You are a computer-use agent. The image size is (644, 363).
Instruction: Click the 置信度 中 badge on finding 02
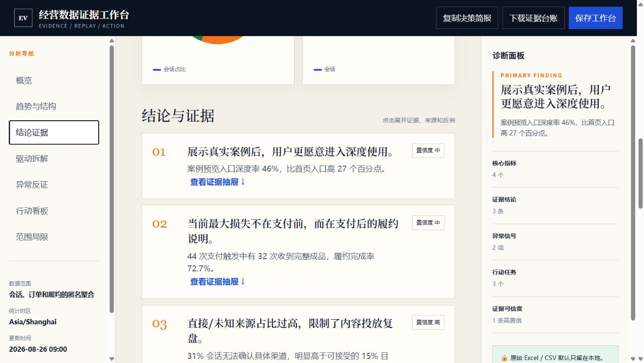click(x=428, y=223)
